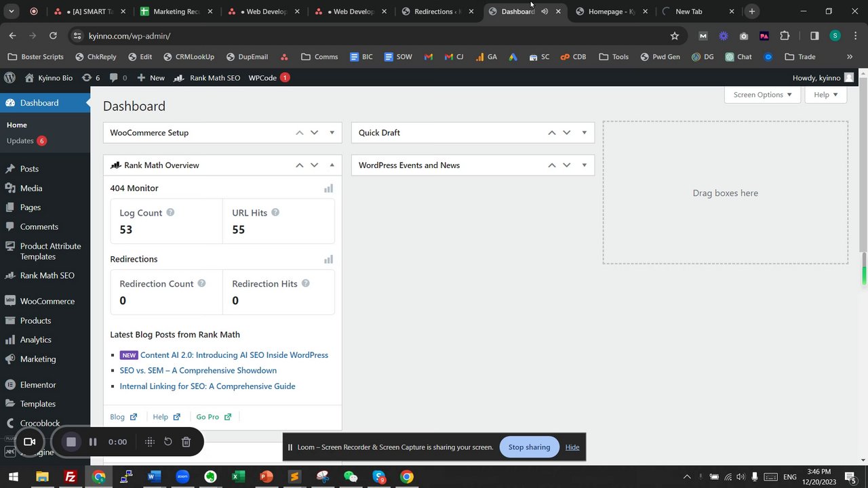Open WooCommerce in the sidebar
The height and width of the screenshot is (488, 868).
point(47,301)
